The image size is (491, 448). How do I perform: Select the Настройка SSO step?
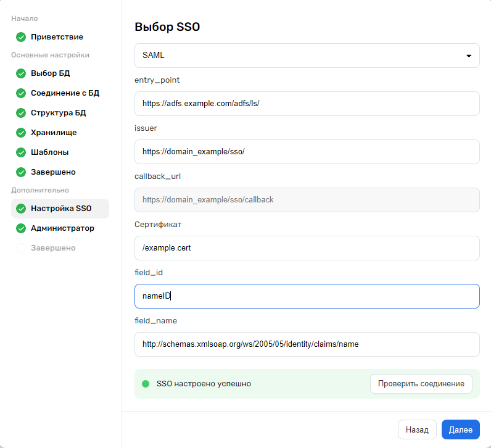coord(60,209)
